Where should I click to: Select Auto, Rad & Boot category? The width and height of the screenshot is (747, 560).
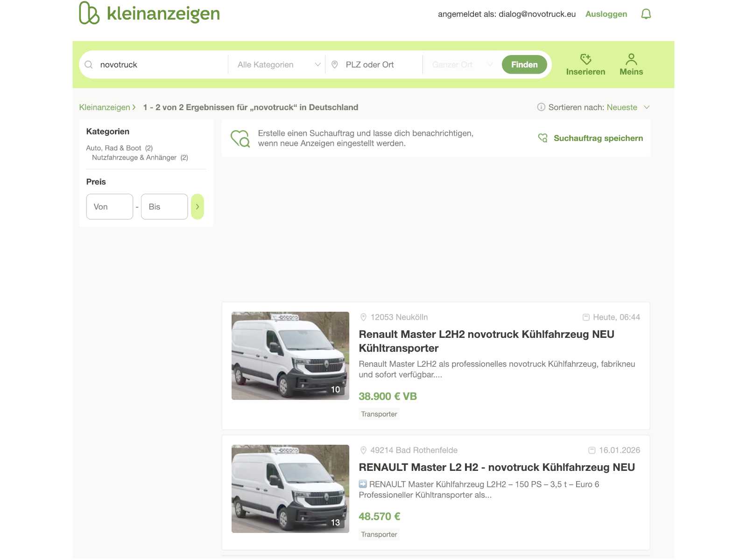pyautogui.click(x=113, y=148)
